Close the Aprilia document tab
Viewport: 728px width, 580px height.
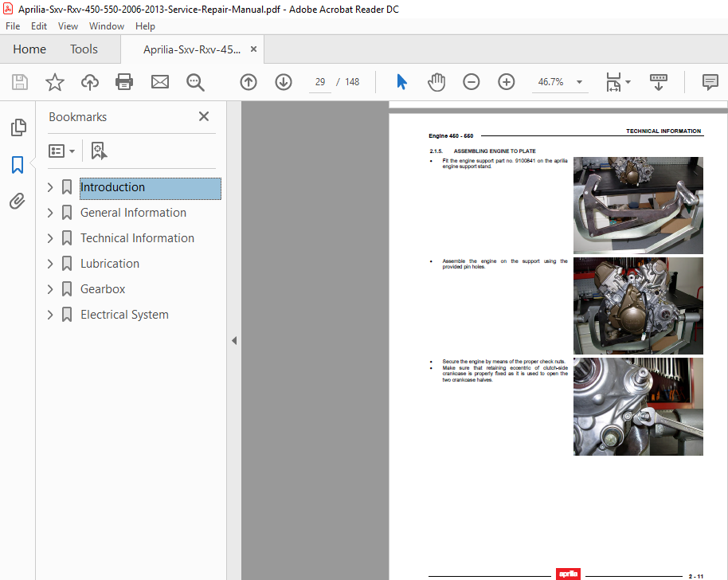(x=253, y=49)
